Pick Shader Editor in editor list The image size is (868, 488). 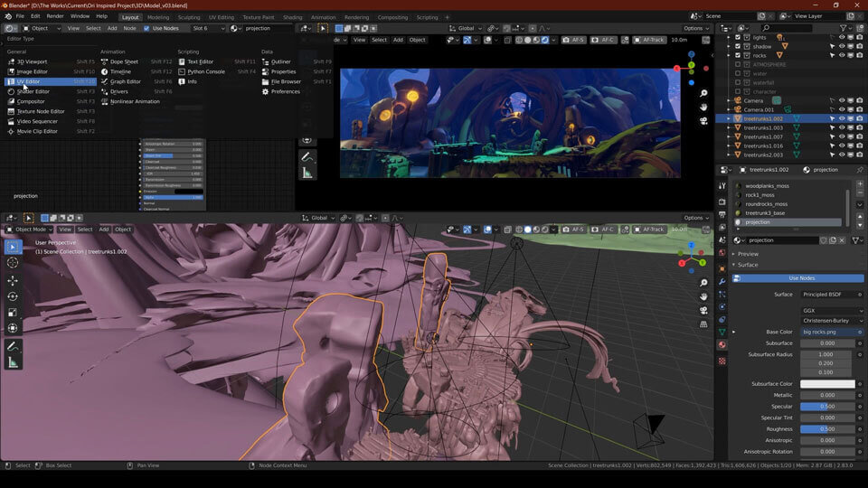pyautogui.click(x=51, y=91)
